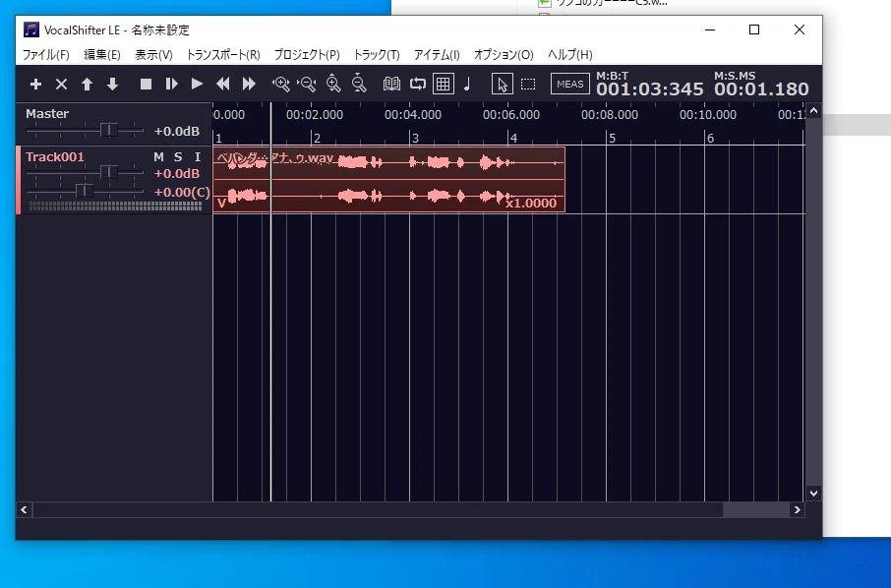Click the musical note icon

[x=467, y=85]
